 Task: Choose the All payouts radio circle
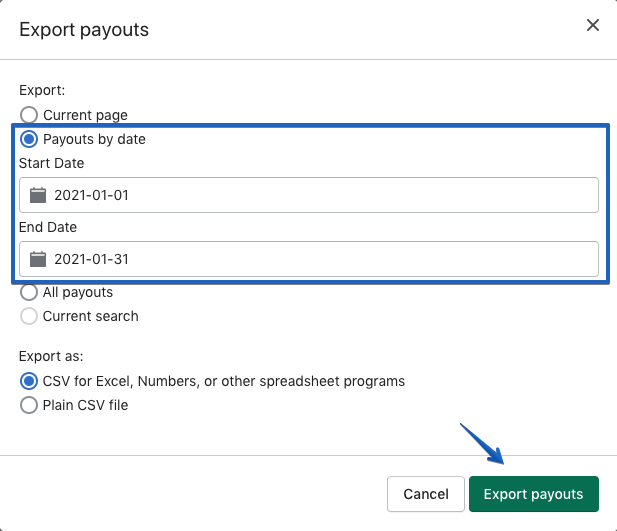click(x=29, y=293)
